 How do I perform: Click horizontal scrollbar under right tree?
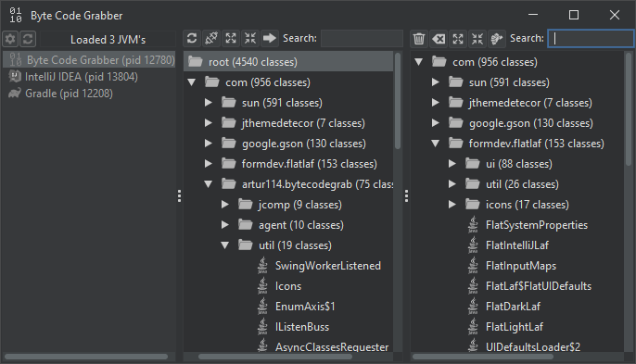point(483,357)
